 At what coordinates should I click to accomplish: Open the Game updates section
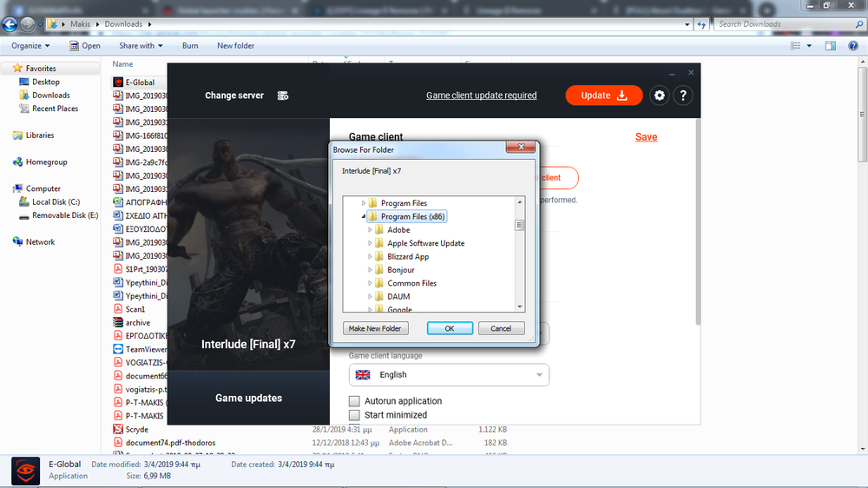248,398
